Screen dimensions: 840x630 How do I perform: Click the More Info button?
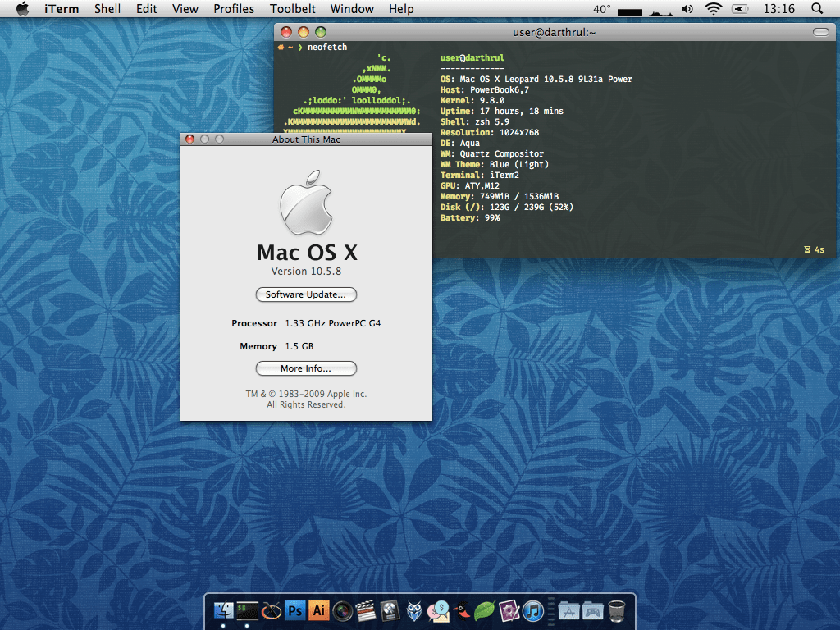click(306, 368)
